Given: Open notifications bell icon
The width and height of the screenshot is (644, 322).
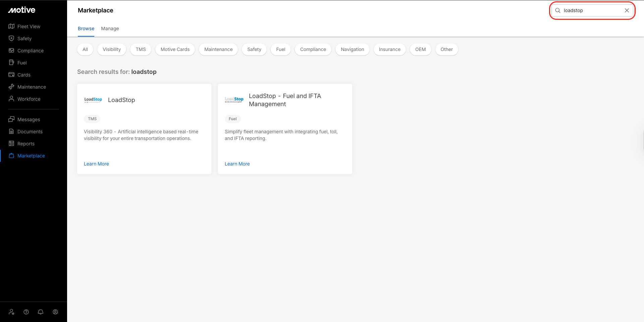Looking at the screenshot, I should point(41,312).
